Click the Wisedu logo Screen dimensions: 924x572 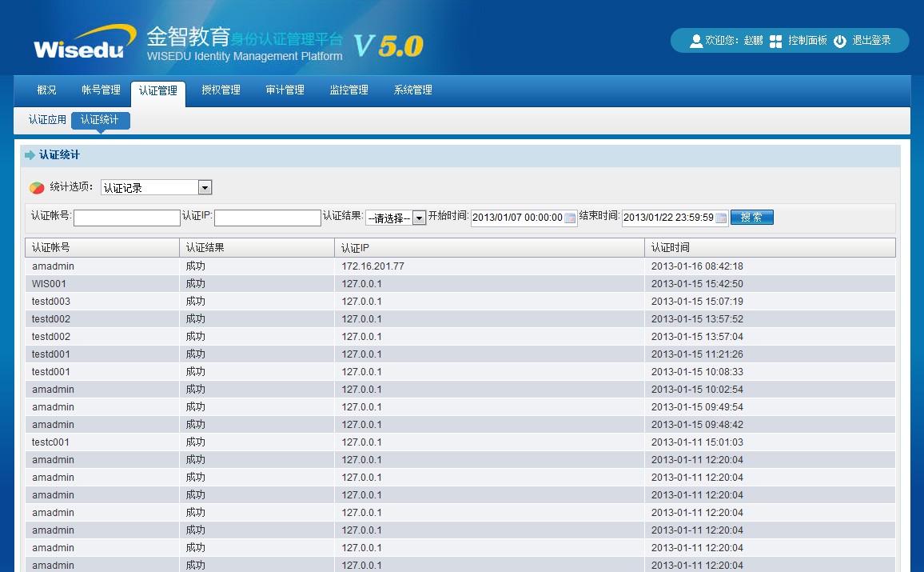point(78,42)
